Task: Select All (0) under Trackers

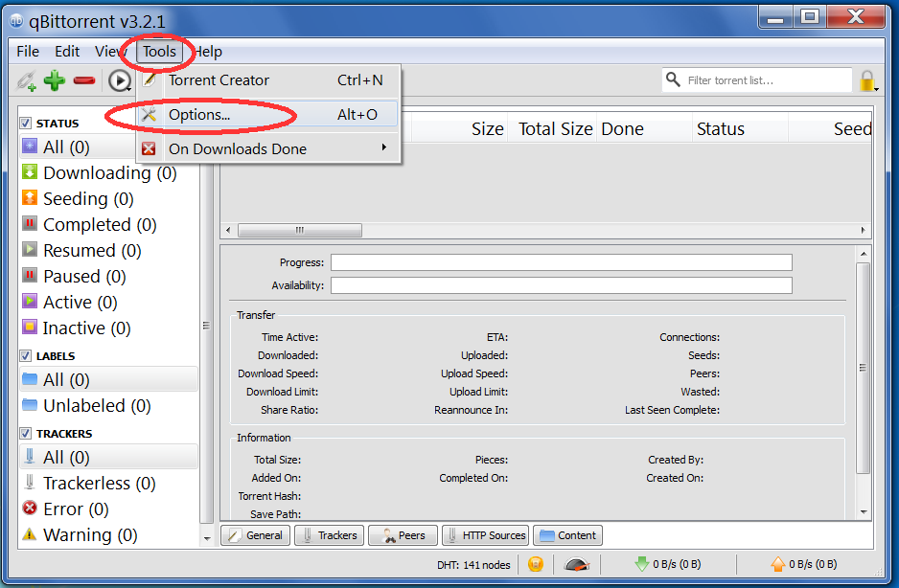Action: (109, 457)
